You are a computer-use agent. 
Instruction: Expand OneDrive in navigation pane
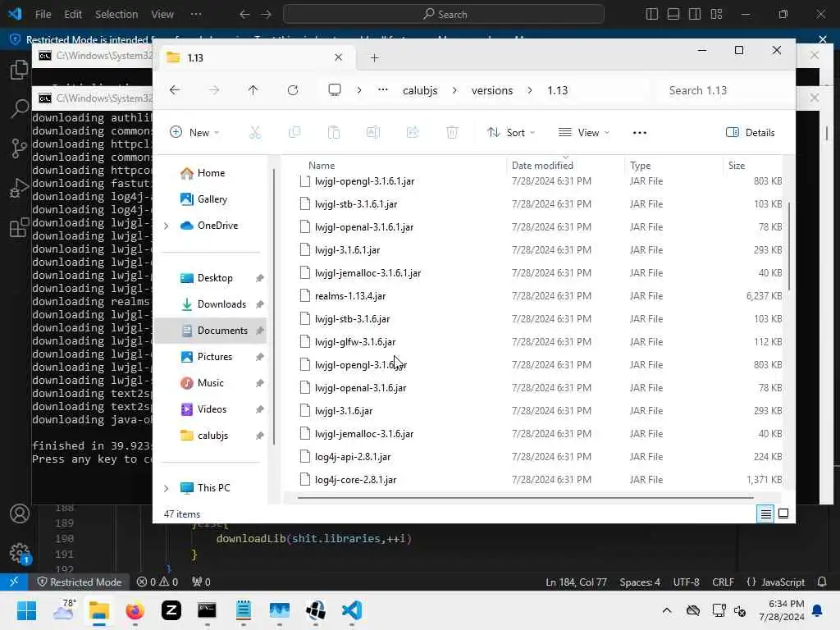pyautogui.click(x=166, y=226)
